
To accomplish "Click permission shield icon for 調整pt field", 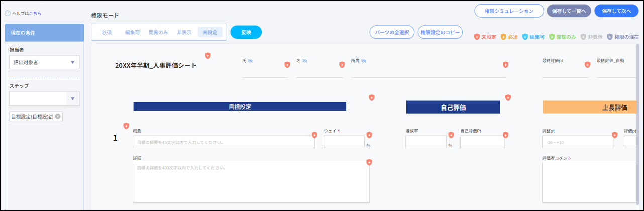I will (x=615, y=135).
